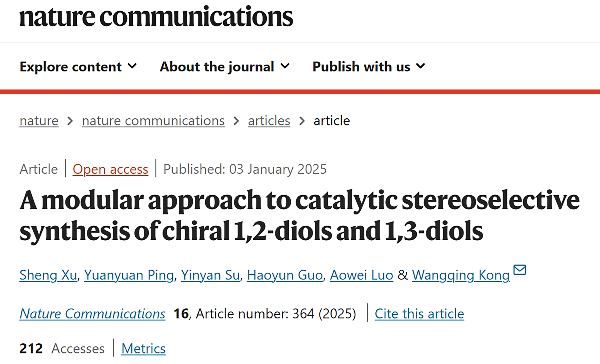Click the Open access link
Viewport: 600px width, 364px height.
(x=110, y=169)
